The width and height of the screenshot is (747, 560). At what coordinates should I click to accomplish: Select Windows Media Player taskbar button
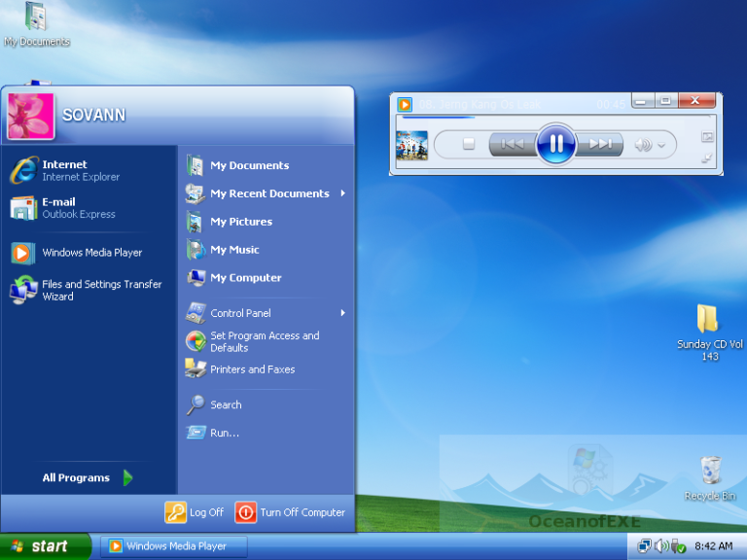(x=174, y=546)
